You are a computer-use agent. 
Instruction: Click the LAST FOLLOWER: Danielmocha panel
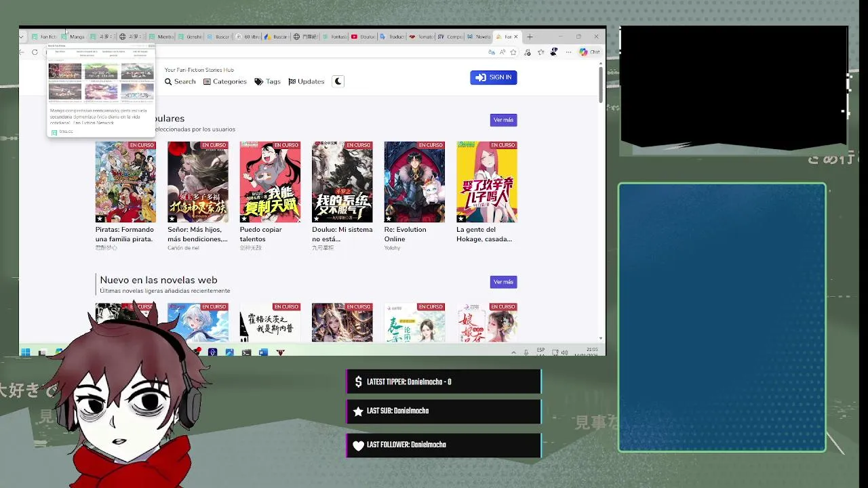(x=444, y=445)
